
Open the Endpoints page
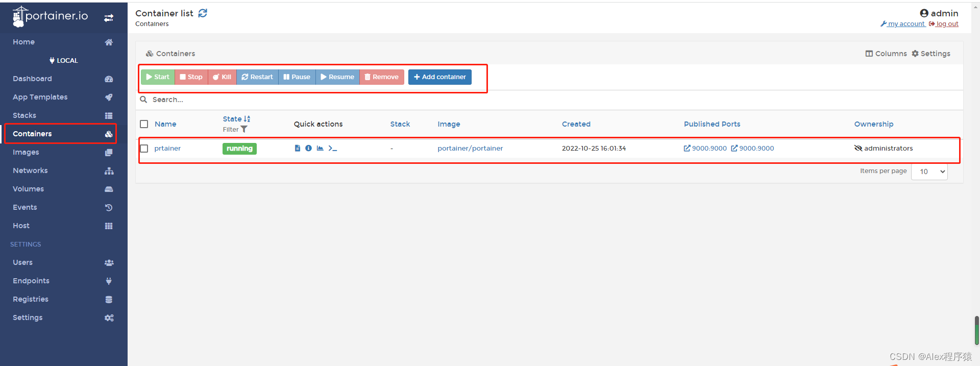click(63, 281)
